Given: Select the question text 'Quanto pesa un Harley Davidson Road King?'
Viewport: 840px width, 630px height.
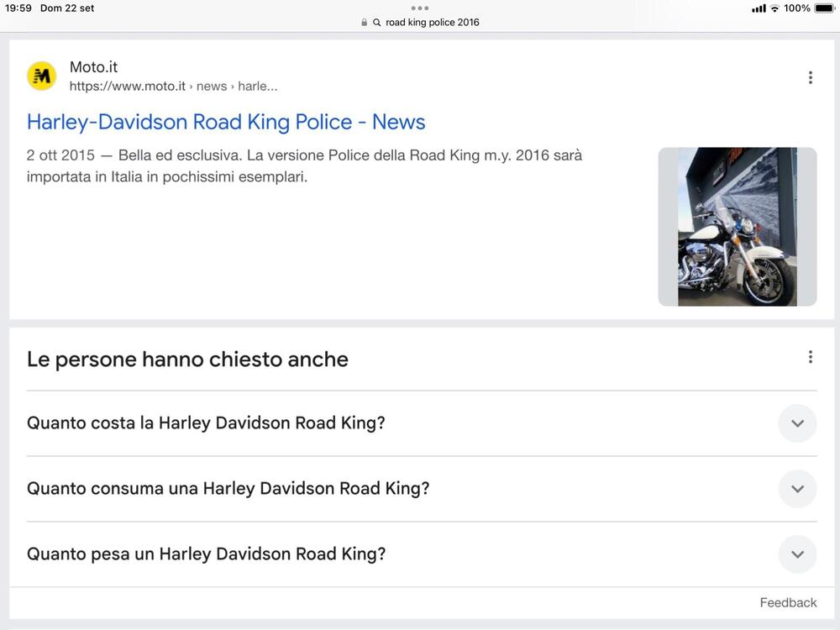Looking at the screenshot, I should click(206, 554).
